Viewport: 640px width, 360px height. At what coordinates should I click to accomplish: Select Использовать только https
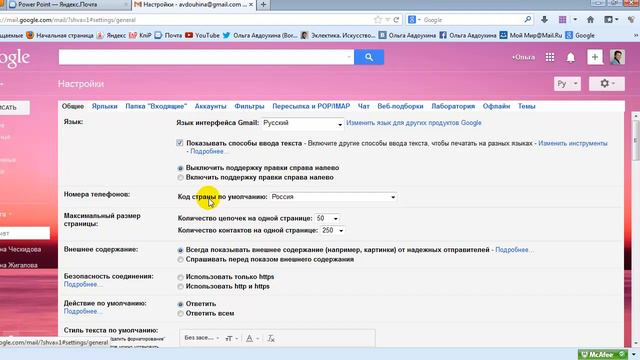click(x=180, y=277)
